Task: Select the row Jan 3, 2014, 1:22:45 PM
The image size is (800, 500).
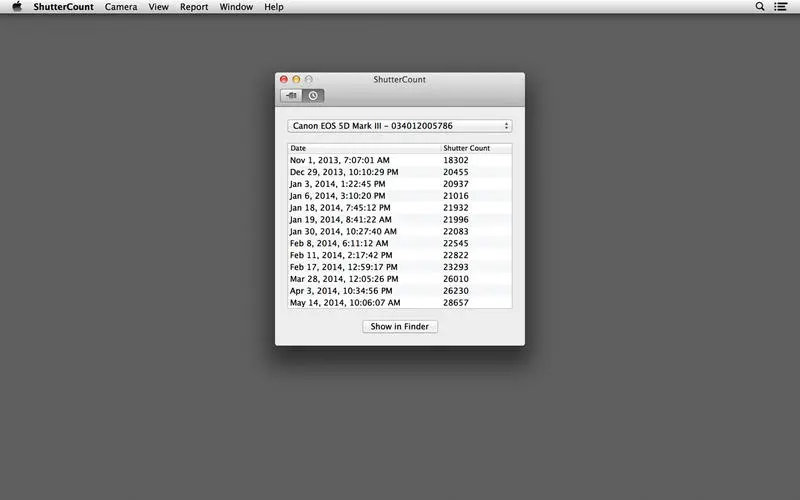Action: click(x=399, y=184)
